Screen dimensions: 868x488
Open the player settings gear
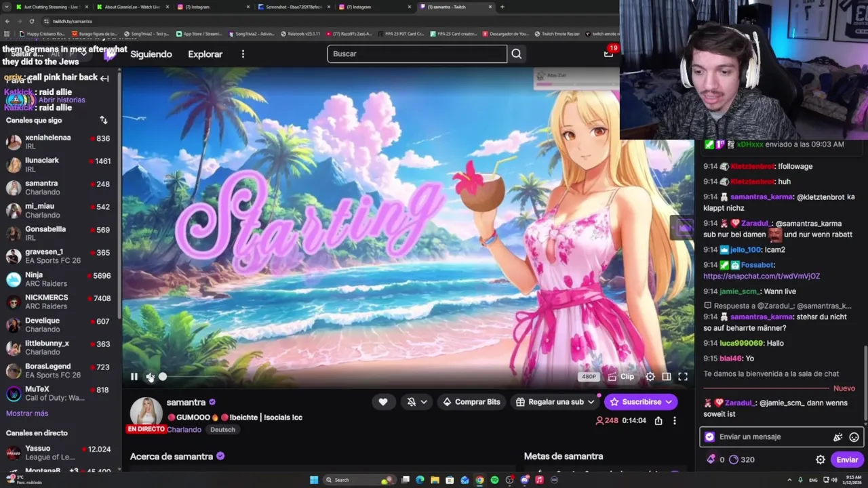[x=650, y=377]
